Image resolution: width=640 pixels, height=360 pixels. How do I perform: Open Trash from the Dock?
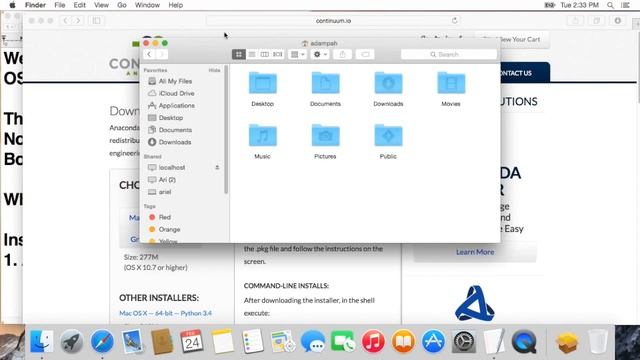598,341
